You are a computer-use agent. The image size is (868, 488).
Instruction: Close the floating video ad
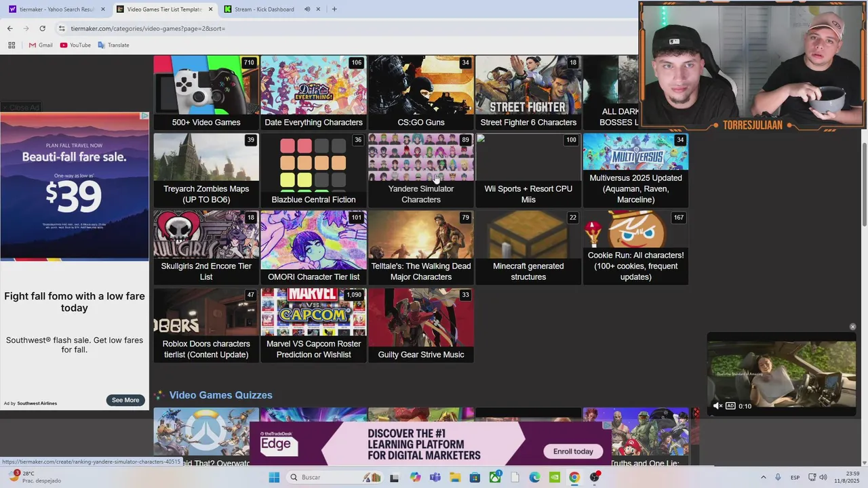[852, 327]
